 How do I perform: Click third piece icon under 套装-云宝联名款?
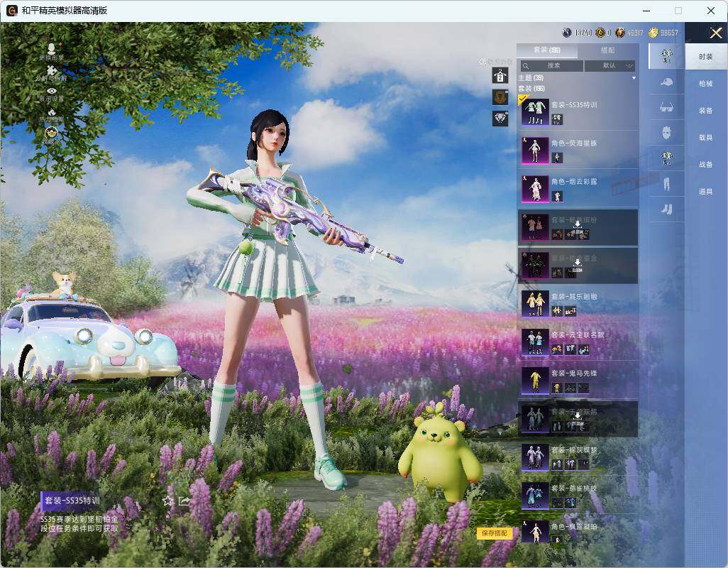[584, 350]
